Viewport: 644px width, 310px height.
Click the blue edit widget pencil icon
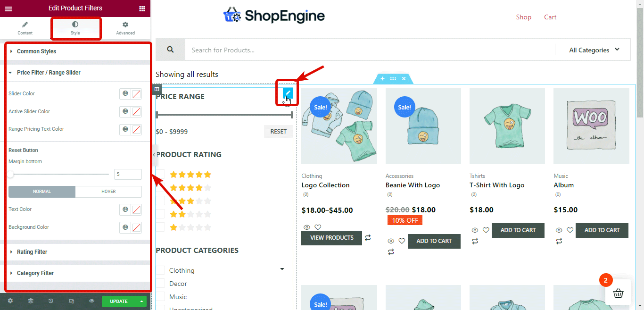coord(288,93)
